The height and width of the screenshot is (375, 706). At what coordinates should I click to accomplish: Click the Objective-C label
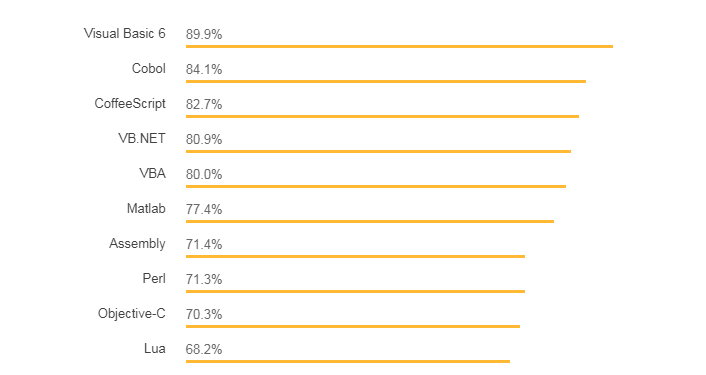point(132,314)
